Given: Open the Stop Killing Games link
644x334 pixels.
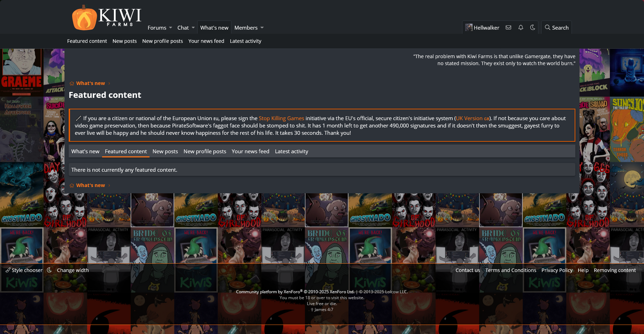Looking at the screenshot, I should pos(281,118).
